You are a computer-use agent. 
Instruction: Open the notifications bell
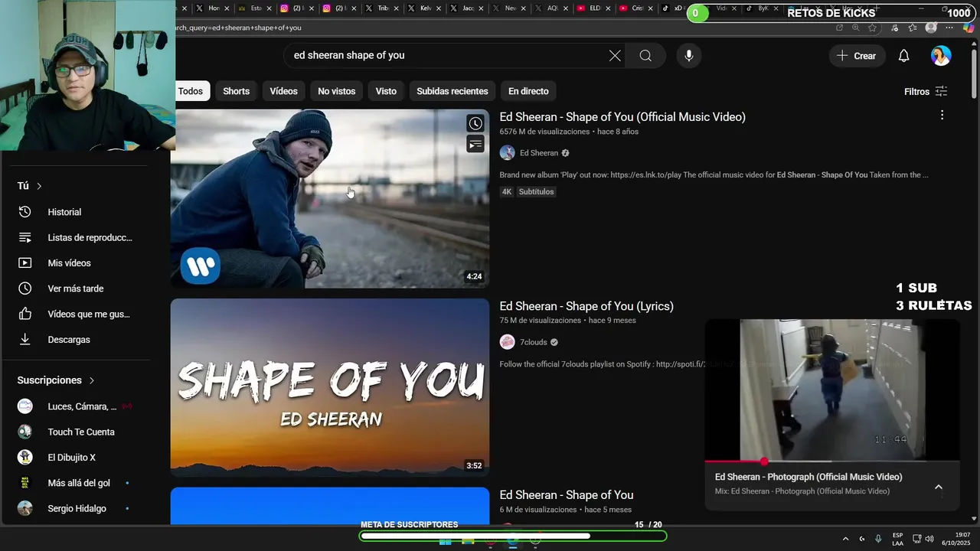click(903, 56)
